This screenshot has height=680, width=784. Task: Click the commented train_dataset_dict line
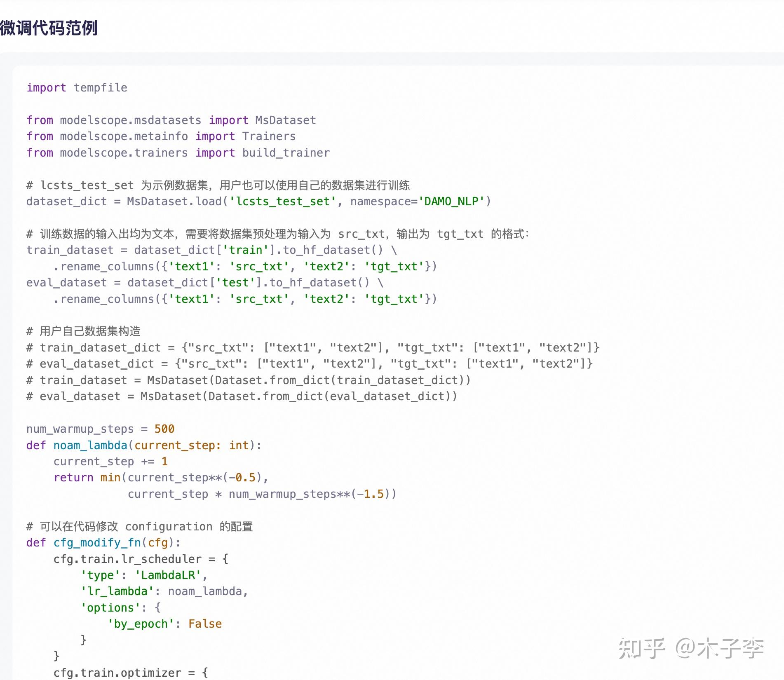click(x=313, y=347)
